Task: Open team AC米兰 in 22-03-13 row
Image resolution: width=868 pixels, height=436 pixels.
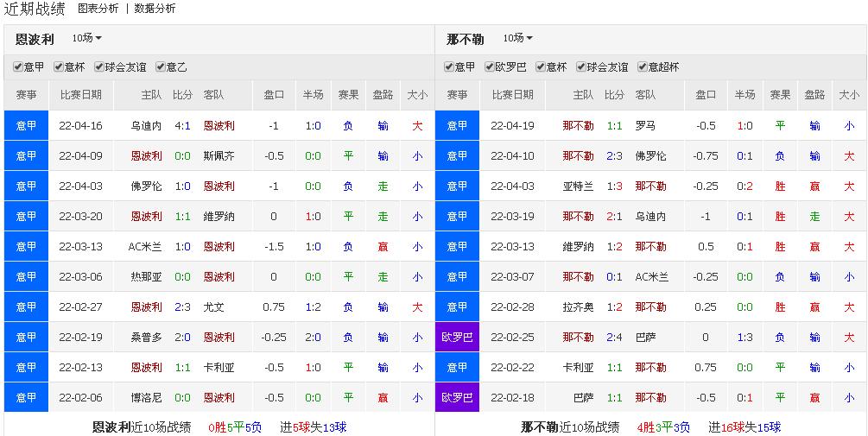Action: pyautogui.click(x=145, y=246)
